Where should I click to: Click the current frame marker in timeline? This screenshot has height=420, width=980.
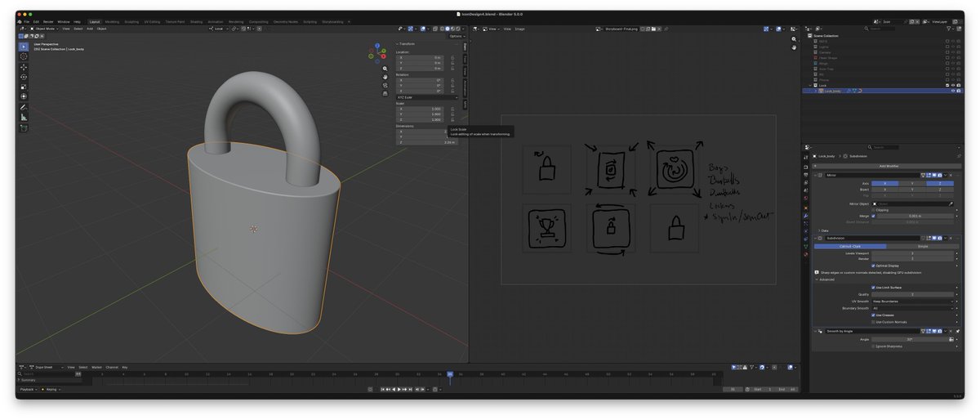click(450, 374)
